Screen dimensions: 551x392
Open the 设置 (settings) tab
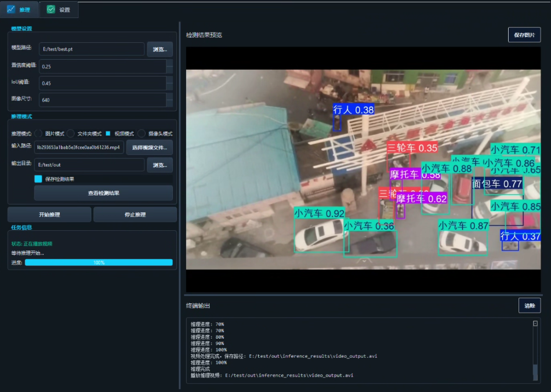(59, 9)
